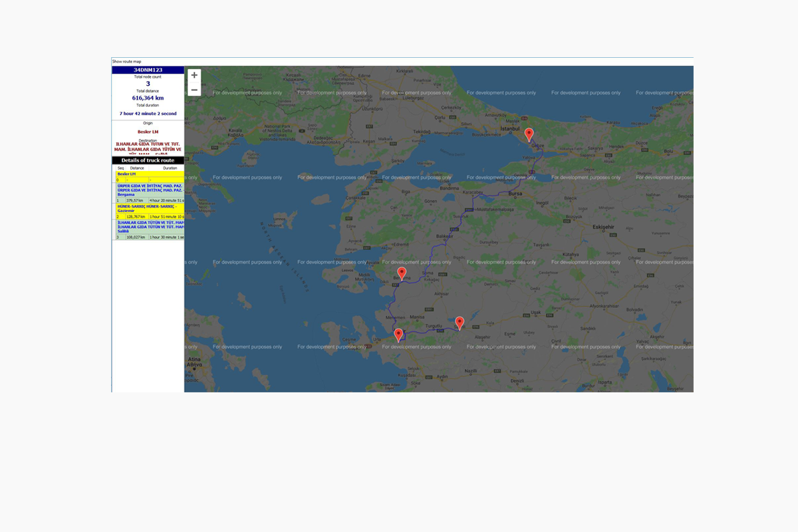The width and height of the screenshot is (798, 532).
Task: Click the red marker near Gebze
Action: 529,134
